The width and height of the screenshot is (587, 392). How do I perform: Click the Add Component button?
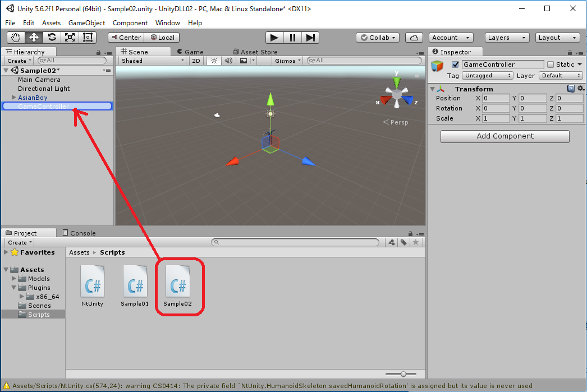pyautogui.click(x=505, y=136)
